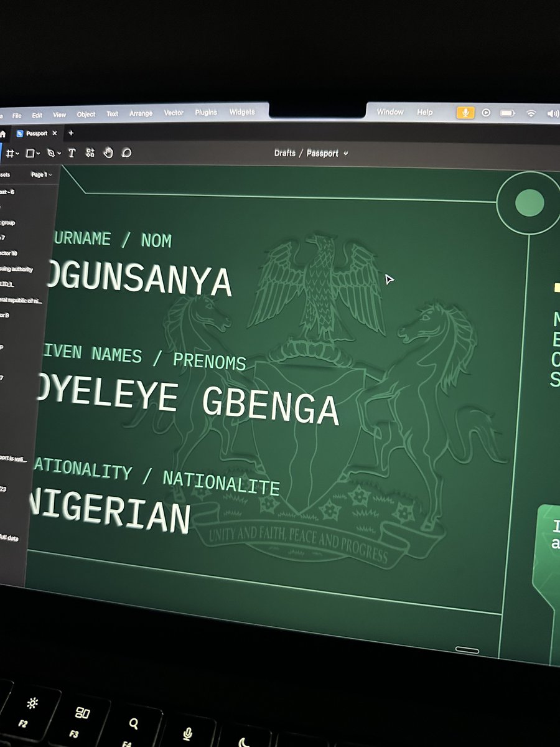Click the Nigerian coat of arms graphic
560x747 pixels.
pos(317,398)
